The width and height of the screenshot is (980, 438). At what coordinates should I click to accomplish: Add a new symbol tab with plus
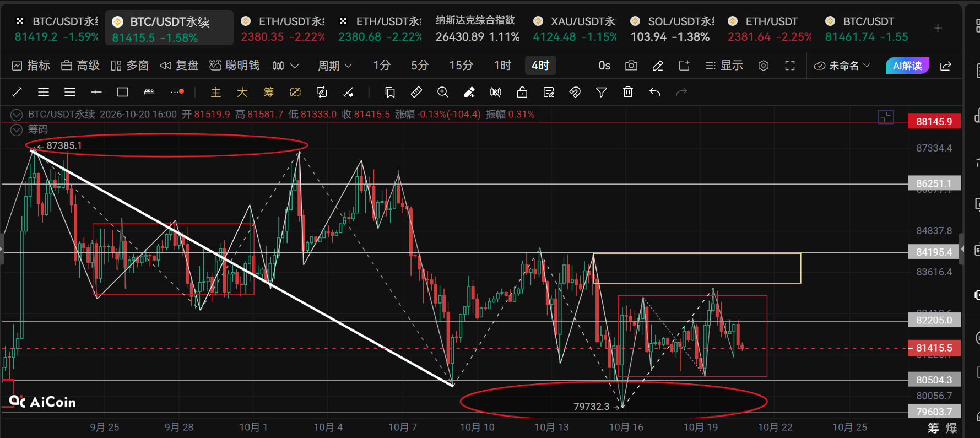[x=938, y=28]
